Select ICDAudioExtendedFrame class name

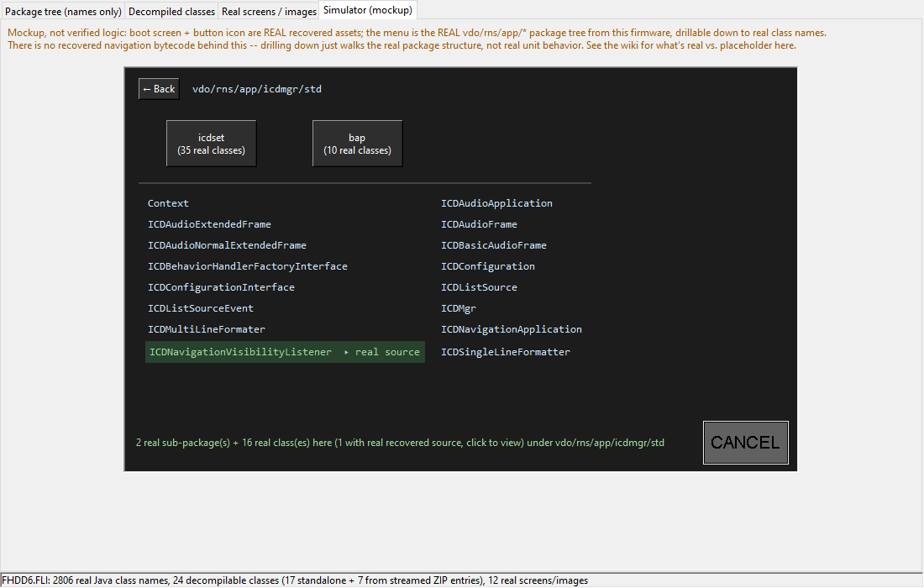tap(209, 224)
